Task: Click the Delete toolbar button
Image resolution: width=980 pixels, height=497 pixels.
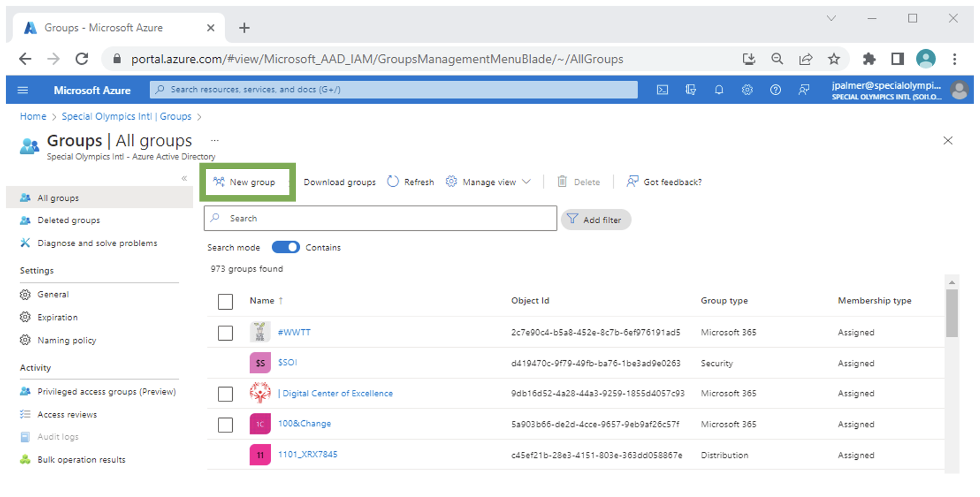Action: click(579, 182)
